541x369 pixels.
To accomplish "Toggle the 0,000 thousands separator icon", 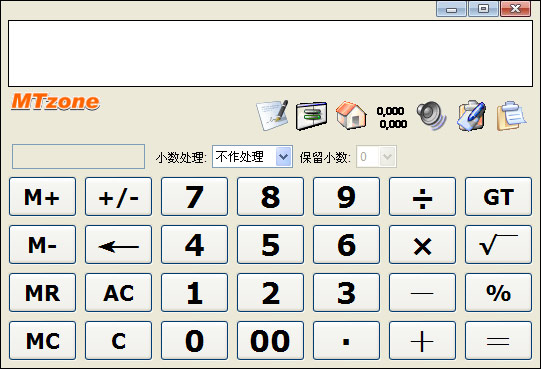I will (x=392, y=117).
